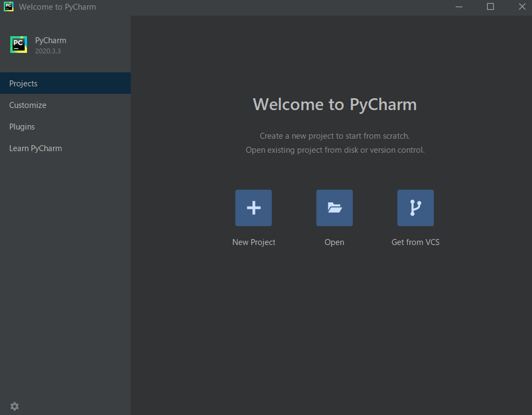Click the Get from VCS branch icon

click(x=416, y=208)
